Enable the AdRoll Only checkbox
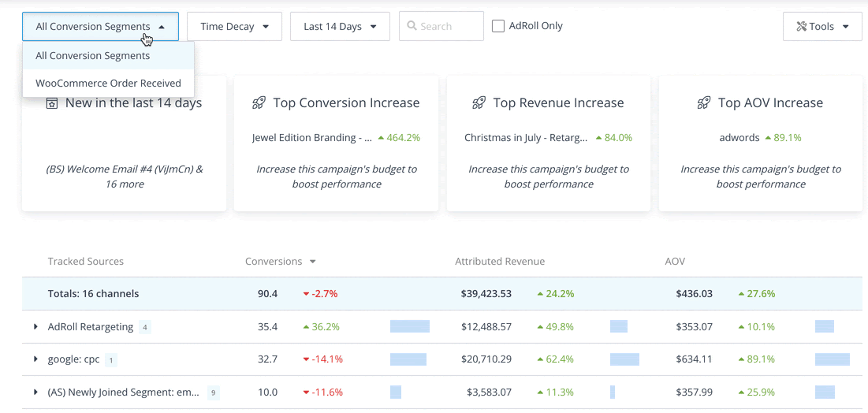Screen dimensions: 868x413 498,26
